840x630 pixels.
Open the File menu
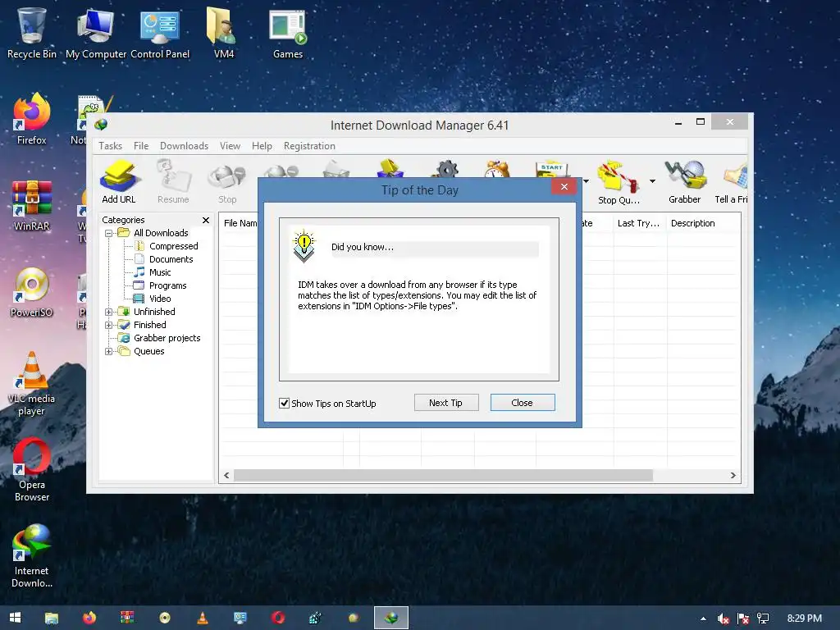141,146
